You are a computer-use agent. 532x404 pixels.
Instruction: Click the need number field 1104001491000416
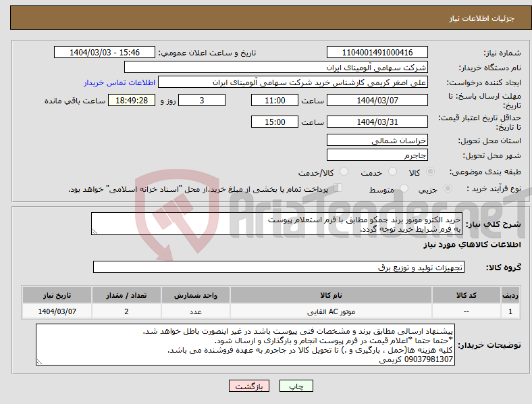(x=377, y=52)
